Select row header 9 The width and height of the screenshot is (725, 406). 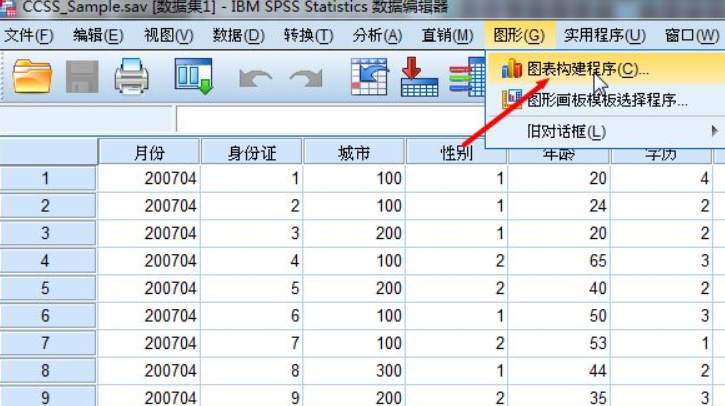tap(48, 397)
